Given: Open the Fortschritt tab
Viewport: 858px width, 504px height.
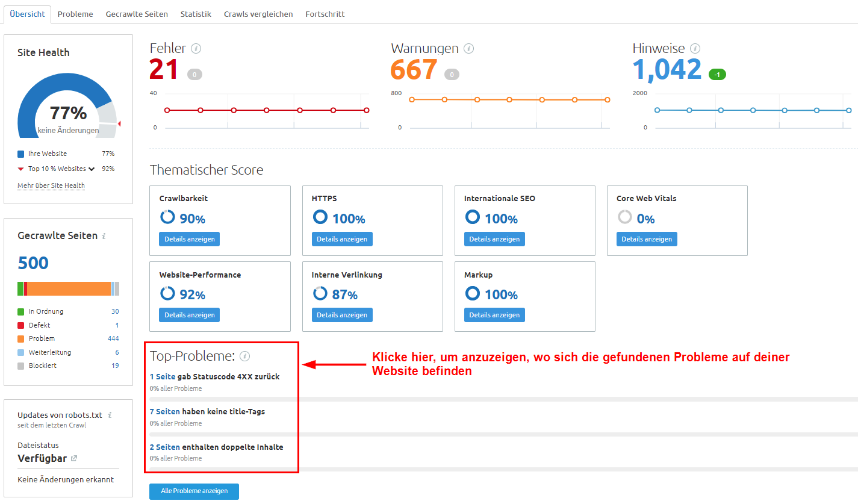Looking at the screenshot, I should click(x=325, y=14).
